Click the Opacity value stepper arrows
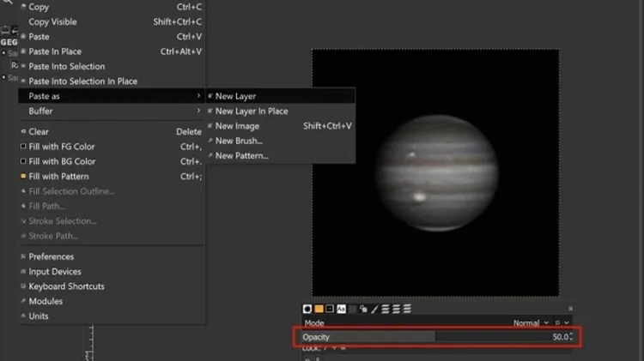The image size is (644, 361). pyautogui.click(x=572, y=337)
